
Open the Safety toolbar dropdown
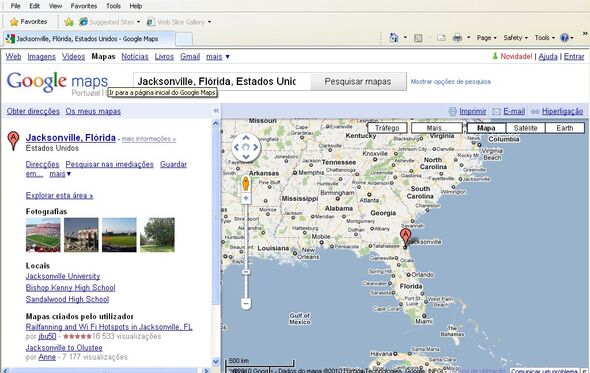click(515, 38)
